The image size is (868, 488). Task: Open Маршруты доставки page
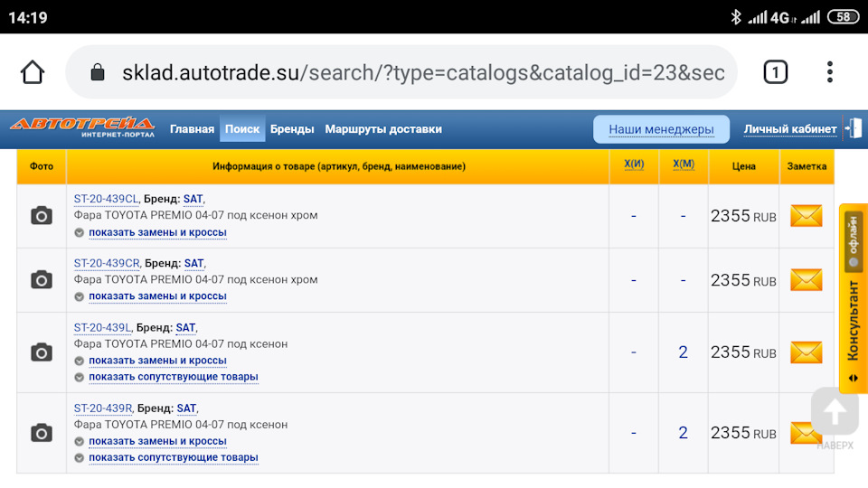pyautogui.click(x=383, y=129)
